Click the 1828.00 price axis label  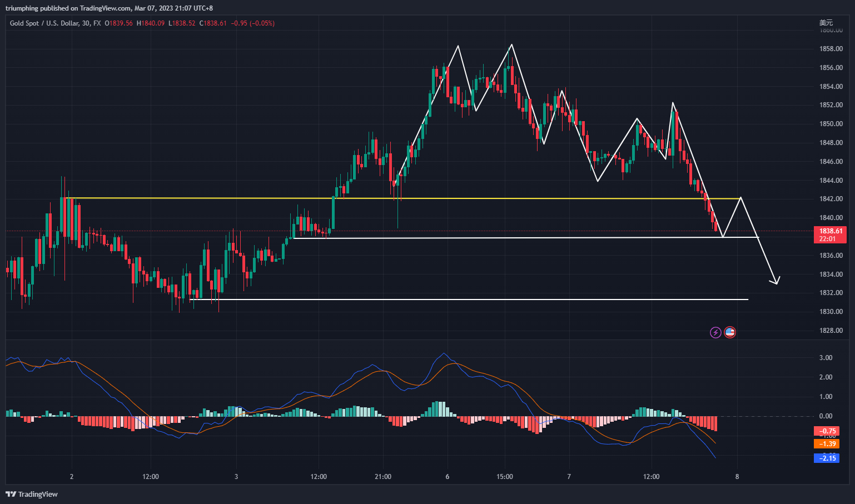click(x=831, y=331)
